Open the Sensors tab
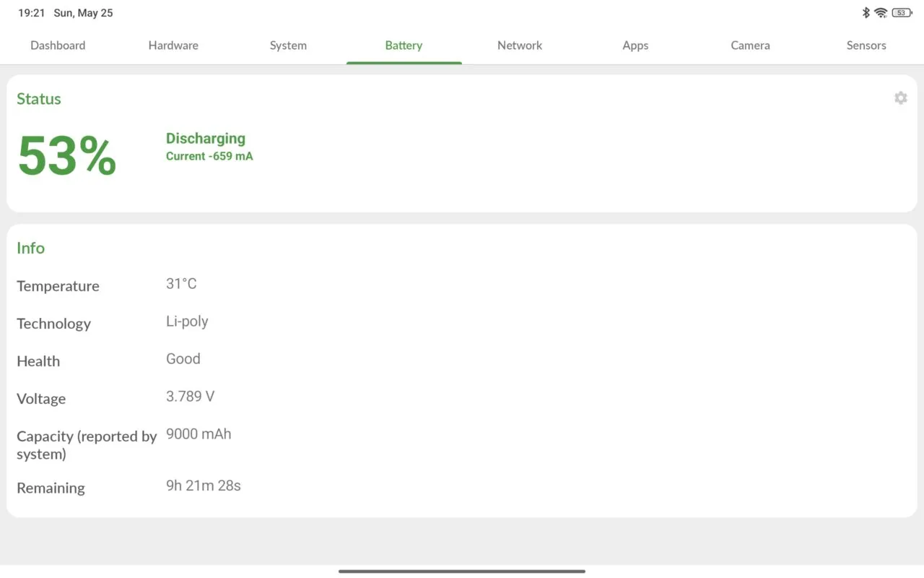924x578 pixels. (866, 46)
